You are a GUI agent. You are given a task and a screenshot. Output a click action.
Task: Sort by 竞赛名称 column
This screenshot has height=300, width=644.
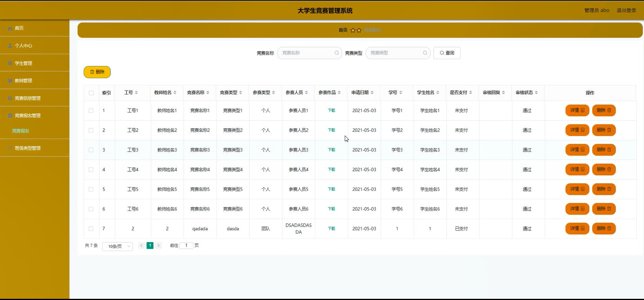click(x=208, y=93)
